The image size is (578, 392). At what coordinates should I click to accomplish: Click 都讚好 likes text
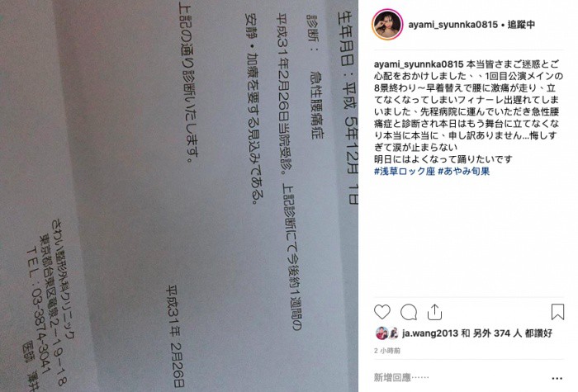click(x=538, y=333)
